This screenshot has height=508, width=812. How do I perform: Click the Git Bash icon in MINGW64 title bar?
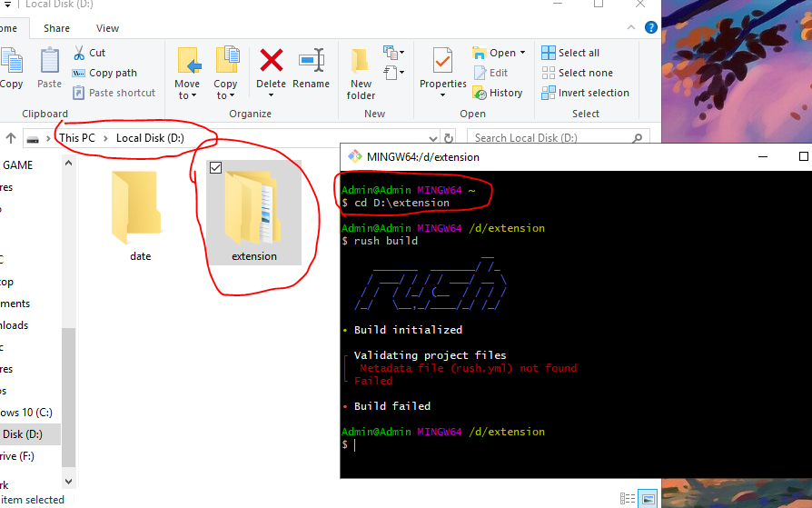[x=355, y=156]
